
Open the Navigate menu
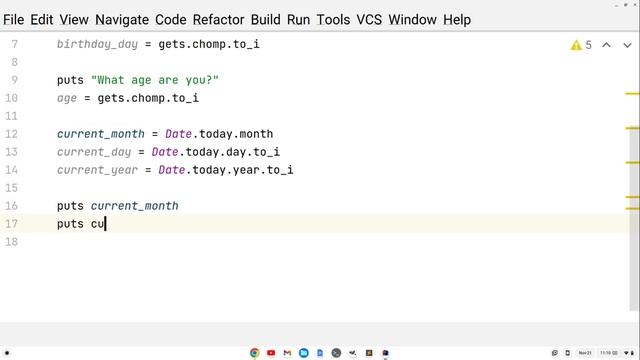(x=122, y=20)
